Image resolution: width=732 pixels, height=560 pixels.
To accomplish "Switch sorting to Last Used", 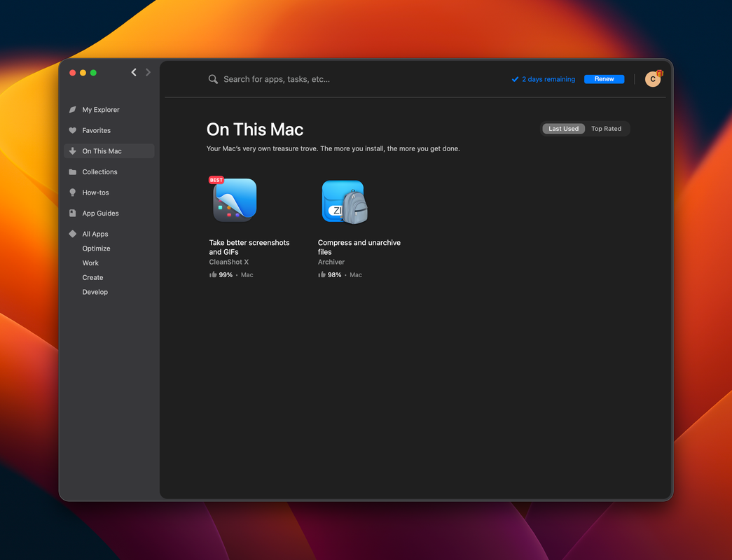I will pyautogui.click(x=563, y=129).
